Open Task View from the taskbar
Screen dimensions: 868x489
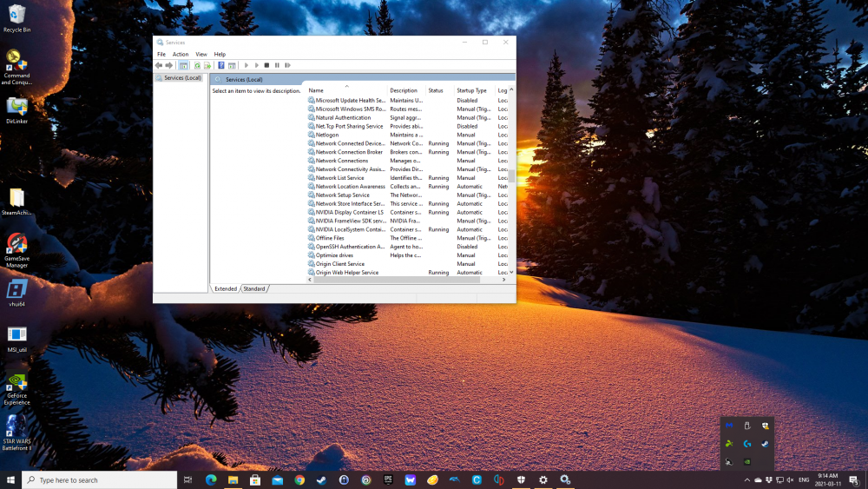(187, 479)
